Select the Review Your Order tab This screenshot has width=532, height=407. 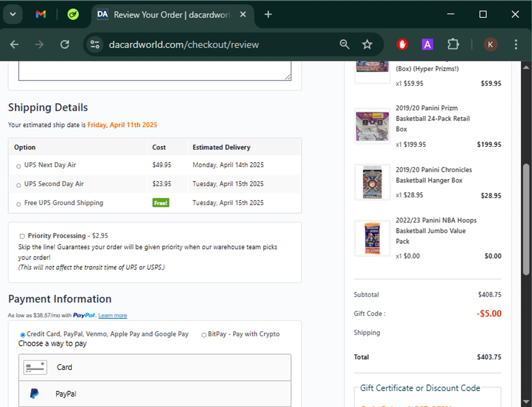click(172, 15)
